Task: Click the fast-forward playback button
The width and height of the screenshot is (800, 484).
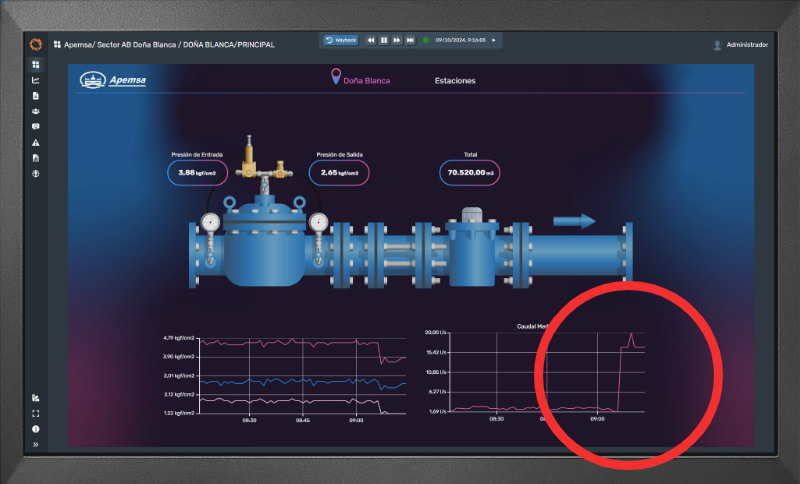Action: (x=397, y=40)
